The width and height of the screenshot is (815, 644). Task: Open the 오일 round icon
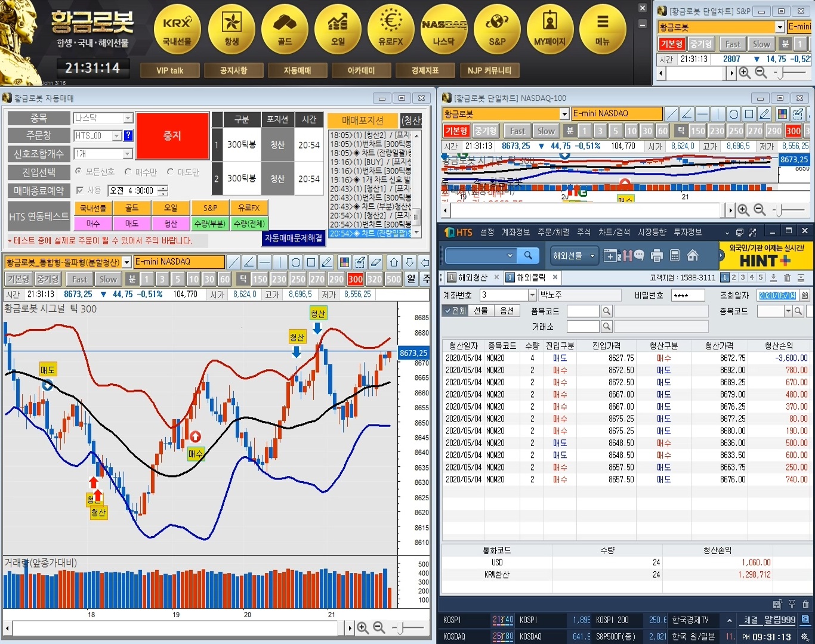pos(338,29)
